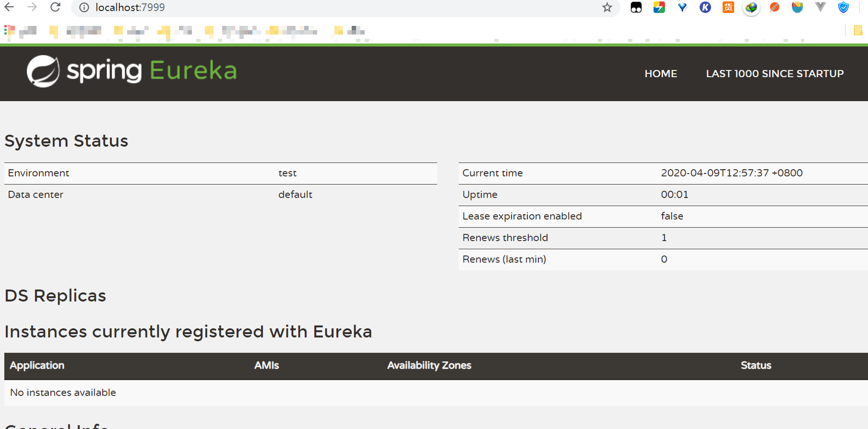The height and width of the screenshot is (429, 868).
Task: Select the Uptime label
Action: pyautogui.click(x=480, y=195)
